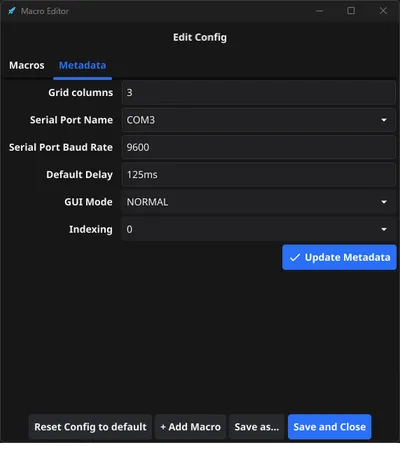Click the Save as... button

pos(257,427)
